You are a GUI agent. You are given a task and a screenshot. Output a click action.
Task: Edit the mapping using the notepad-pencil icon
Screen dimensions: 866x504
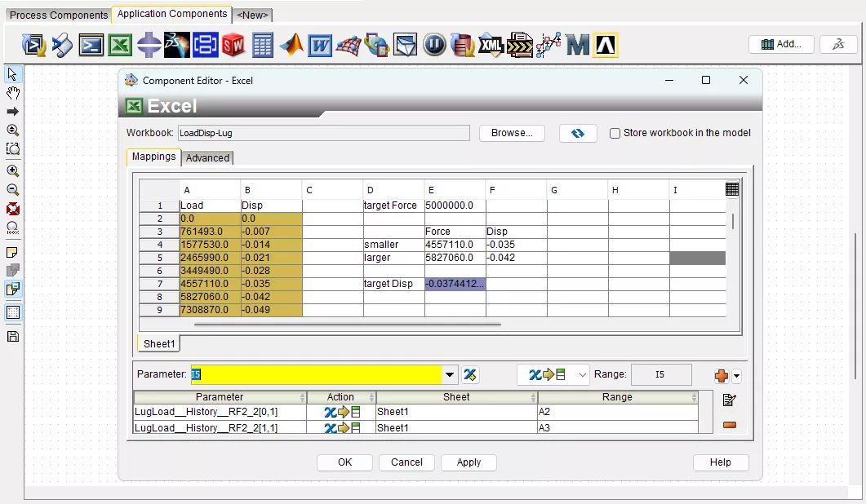(x=728, y=400)
